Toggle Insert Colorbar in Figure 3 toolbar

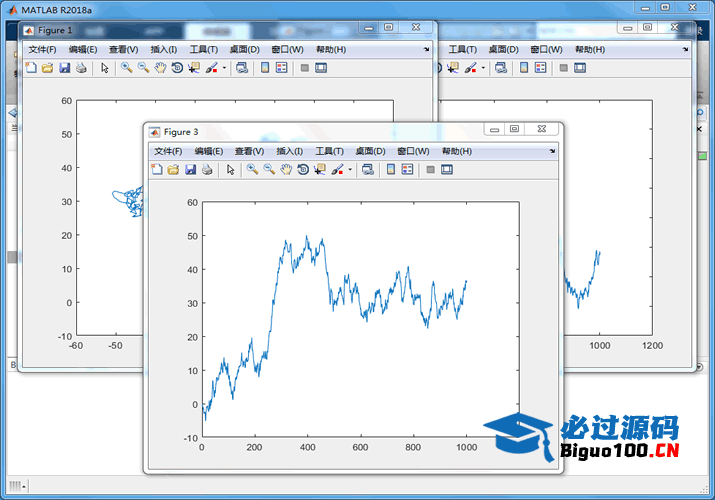[x=391, y=170]
